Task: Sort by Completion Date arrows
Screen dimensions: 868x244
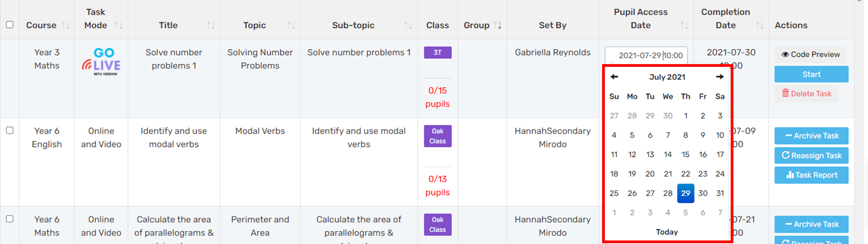Action: (759, 25)
